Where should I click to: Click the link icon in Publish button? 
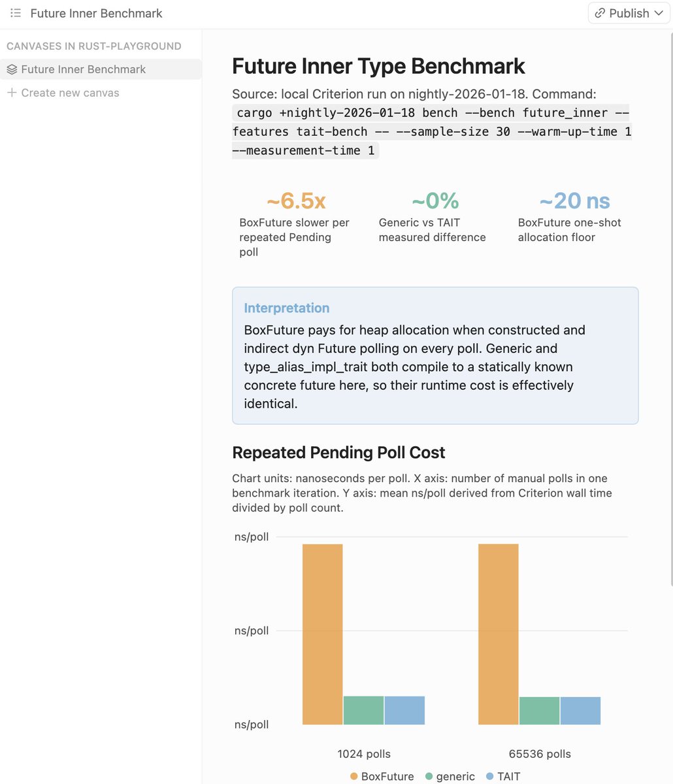pos(600,13)
